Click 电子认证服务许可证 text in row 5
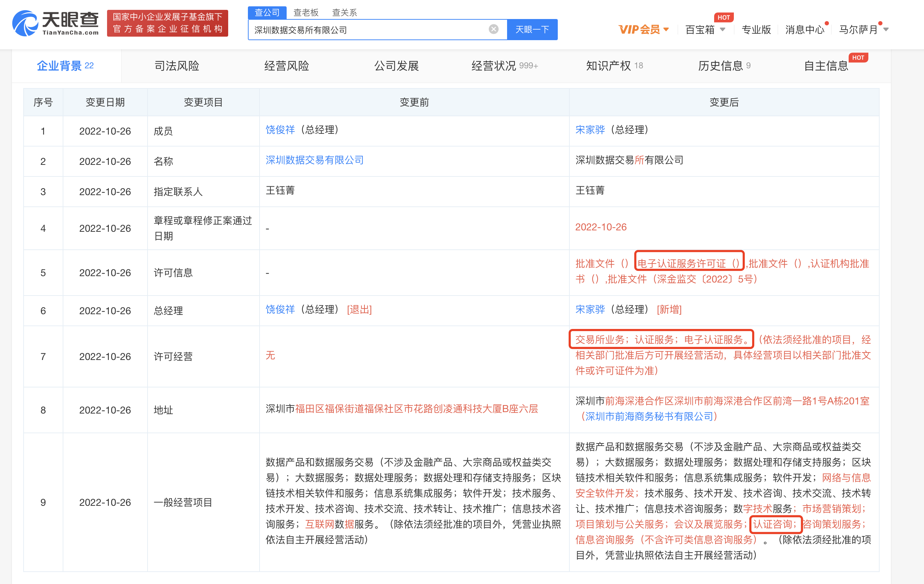The image size is (924, 584). tap(689, 263)
